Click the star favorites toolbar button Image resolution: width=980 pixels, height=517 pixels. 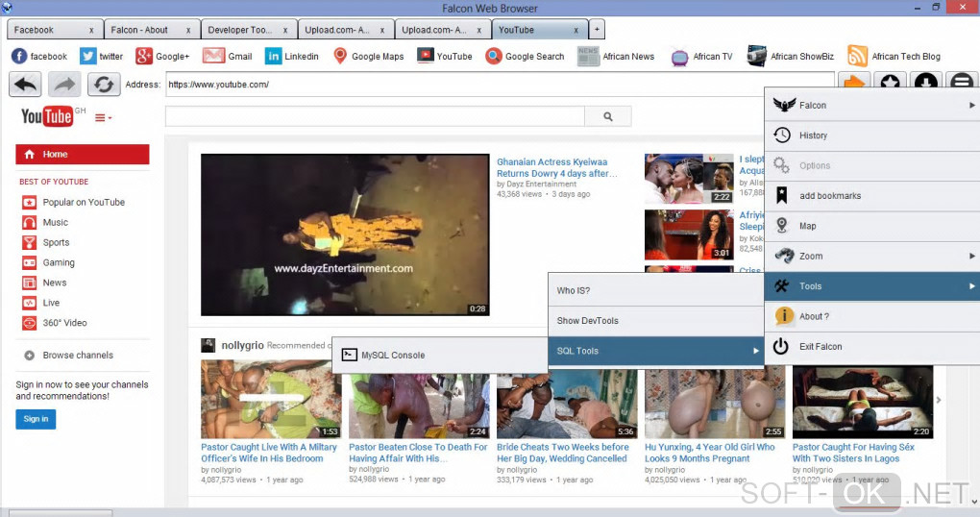(x=891, y=82)
